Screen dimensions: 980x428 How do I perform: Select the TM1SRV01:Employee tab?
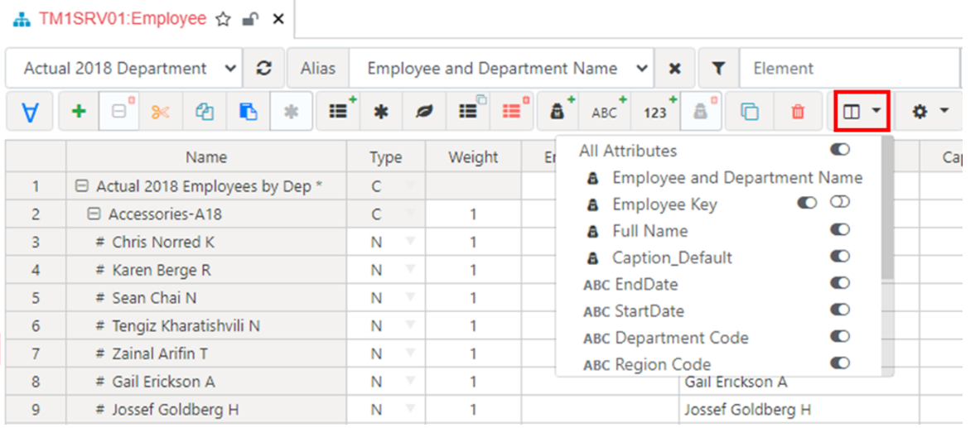pos(123,19)
